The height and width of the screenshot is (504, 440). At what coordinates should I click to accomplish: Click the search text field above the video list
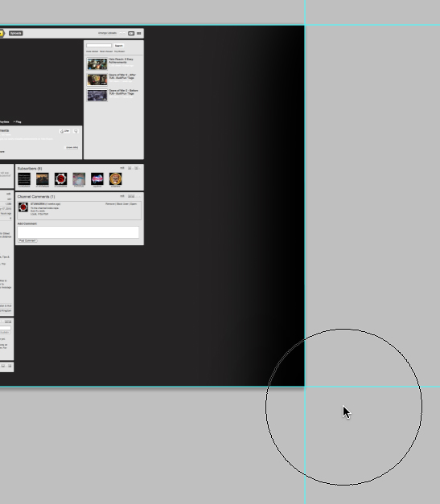click(x=99, y=46)
